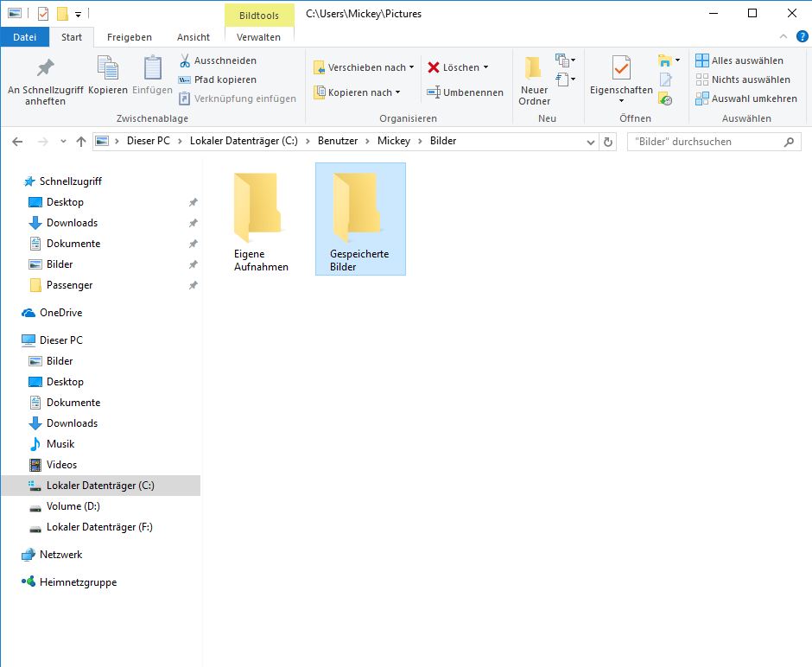Click Lokaler Datenträger (C:) in the address bar
The width and height of the screenshot is (812, 667).
click(244, 141)
